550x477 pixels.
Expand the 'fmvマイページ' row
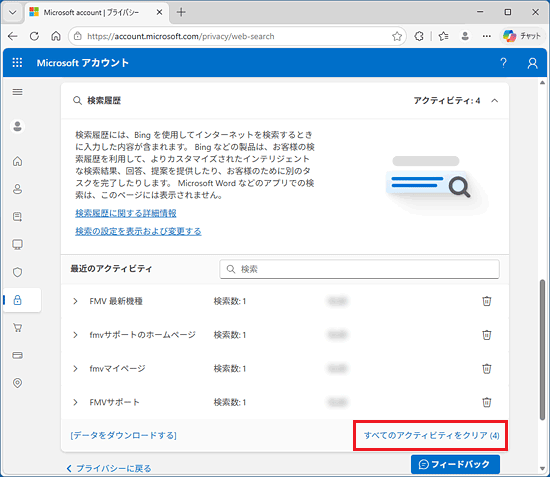click(75, 369)
